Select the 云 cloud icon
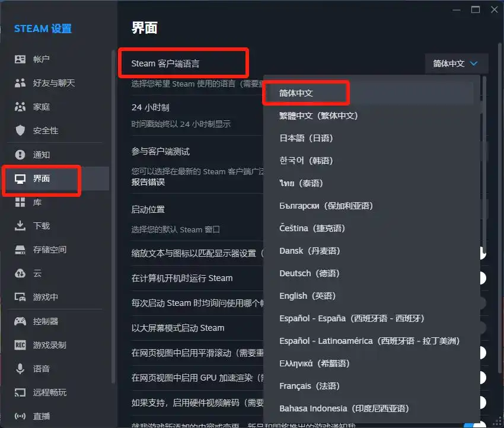 pyautogui.click(x=20, y=273)
